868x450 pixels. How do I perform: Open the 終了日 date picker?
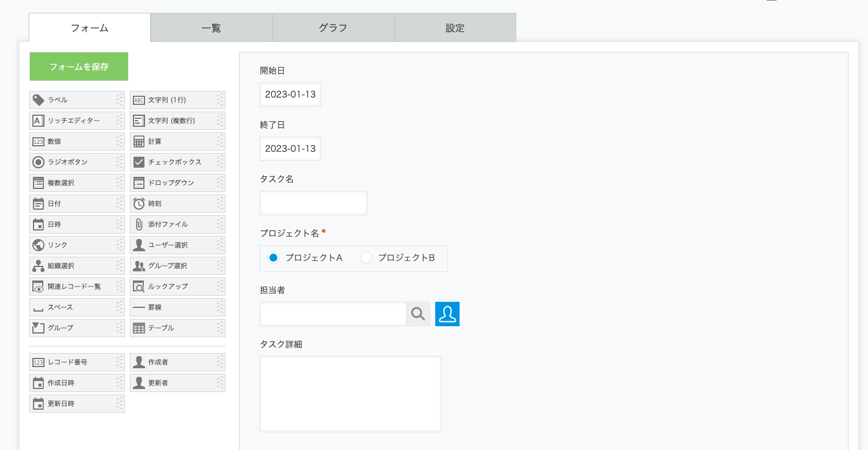click(290, 149)
